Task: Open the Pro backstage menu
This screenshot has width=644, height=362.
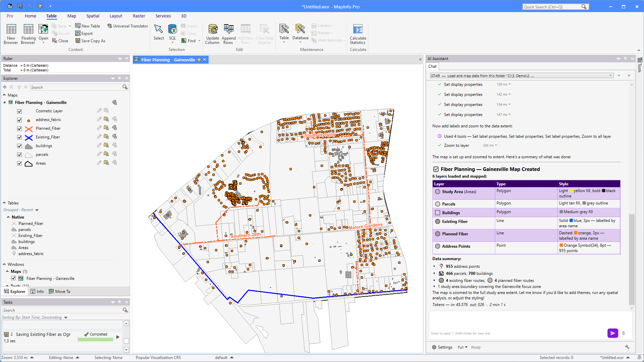Action: click(10, 16)
